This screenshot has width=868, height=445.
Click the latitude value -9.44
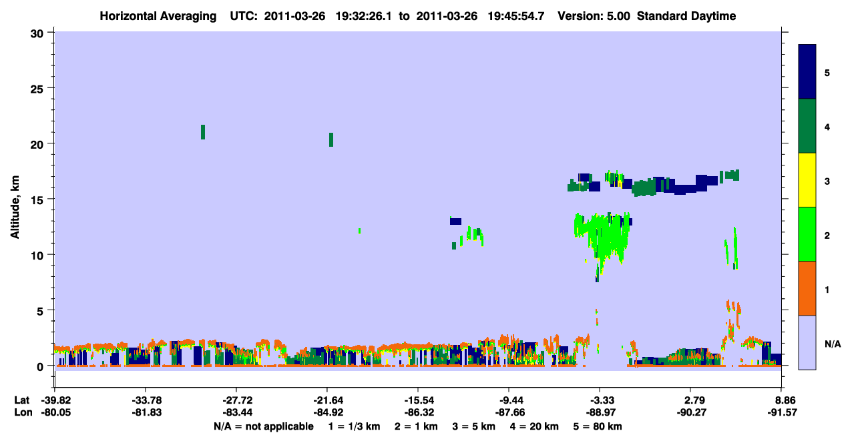(509, 400)
